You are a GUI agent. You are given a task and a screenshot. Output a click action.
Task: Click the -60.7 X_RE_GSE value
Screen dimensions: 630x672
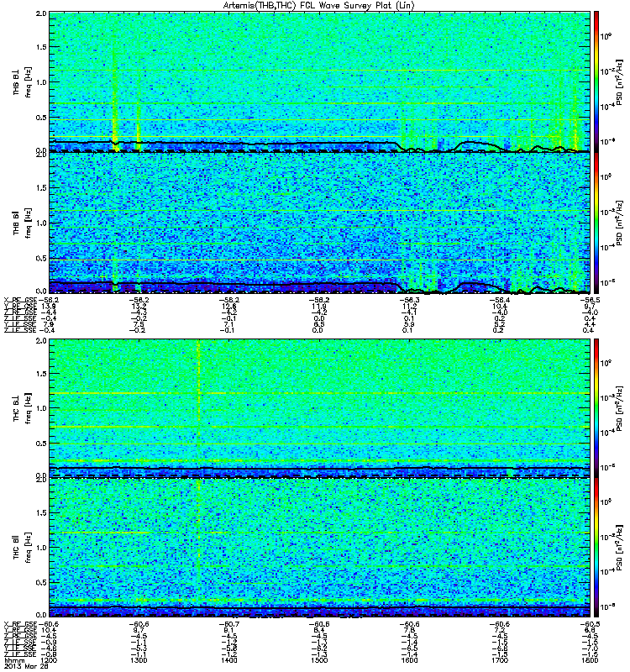click(228, 624)
